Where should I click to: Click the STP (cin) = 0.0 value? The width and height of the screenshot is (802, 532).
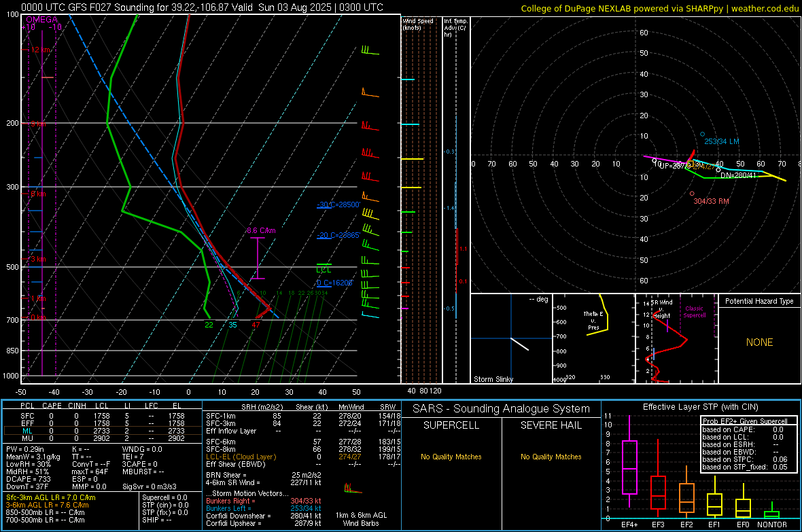tap(165, 505)
